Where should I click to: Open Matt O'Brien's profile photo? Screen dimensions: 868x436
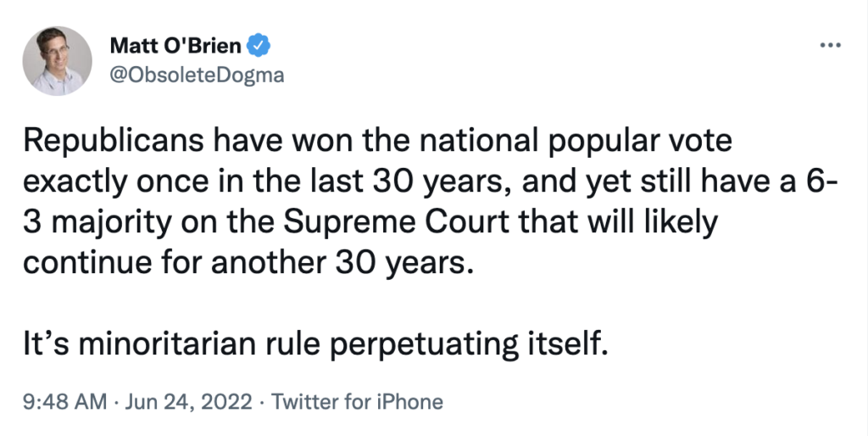click(x=58, y=60)
